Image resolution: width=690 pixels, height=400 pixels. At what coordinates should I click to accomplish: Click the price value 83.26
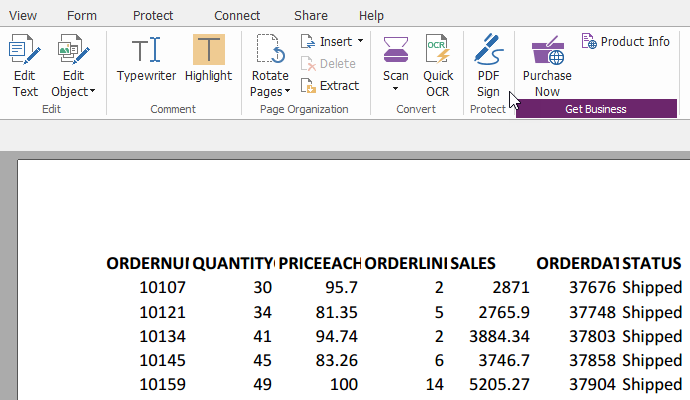(337, 361)
